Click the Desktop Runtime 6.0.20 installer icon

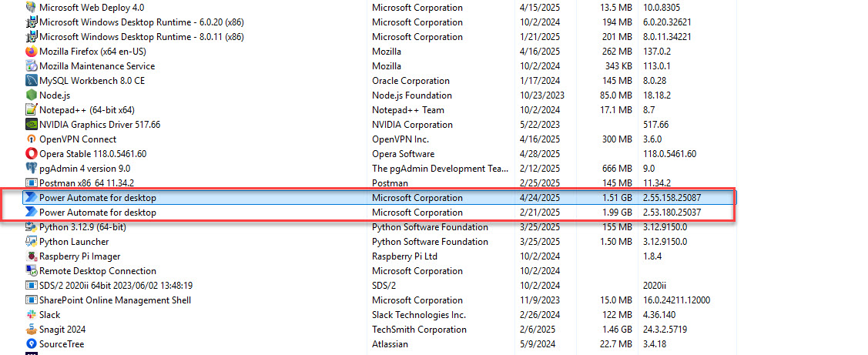31,22
